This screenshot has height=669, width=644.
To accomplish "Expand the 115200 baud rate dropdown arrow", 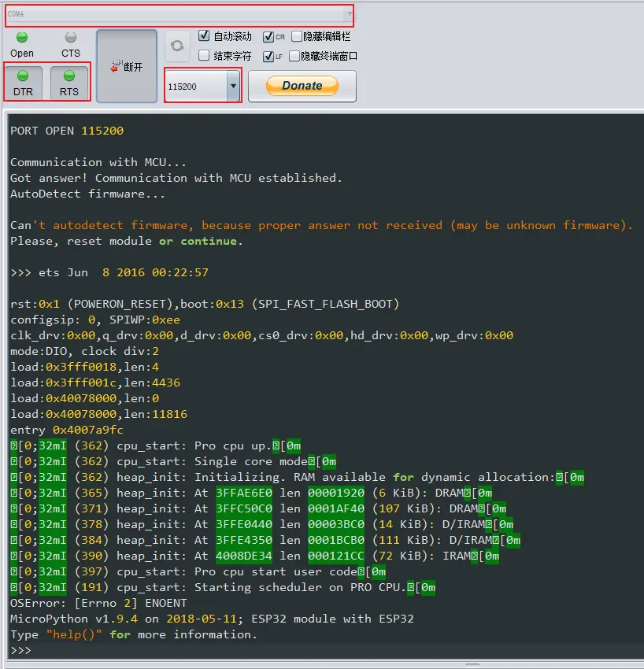I will tap(234, 86).
